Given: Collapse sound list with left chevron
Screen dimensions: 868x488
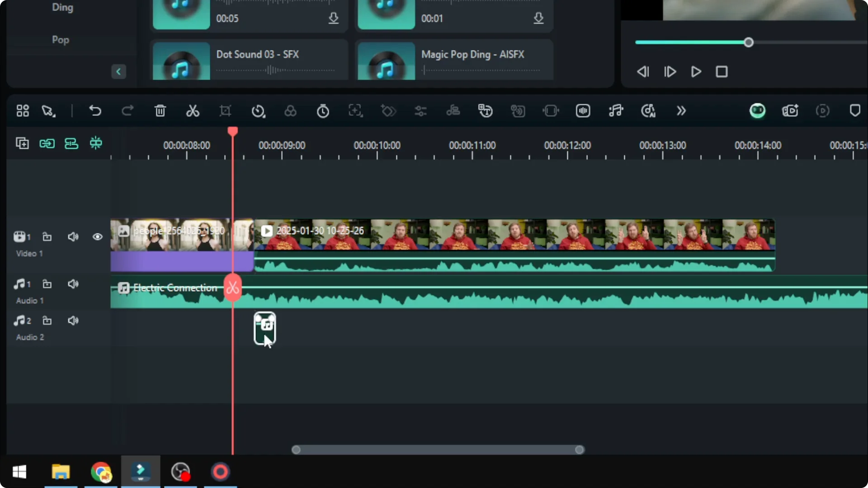Looking at the screenshot, I should [118, 71].
